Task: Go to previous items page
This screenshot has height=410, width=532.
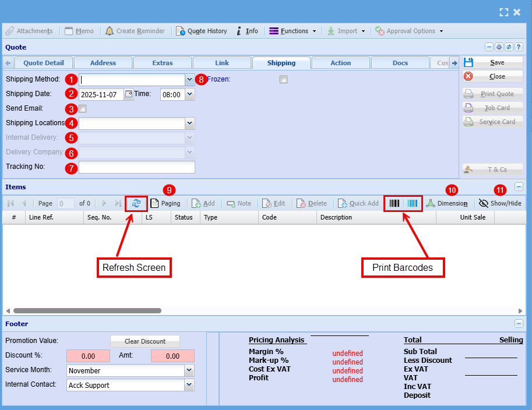Action: pyautogui.click(x=24, y=203)
